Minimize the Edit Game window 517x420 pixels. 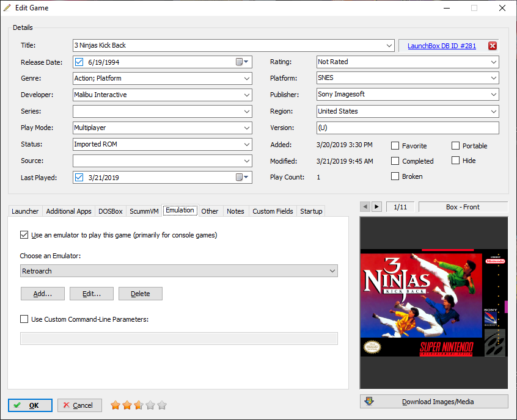(447, 8)
